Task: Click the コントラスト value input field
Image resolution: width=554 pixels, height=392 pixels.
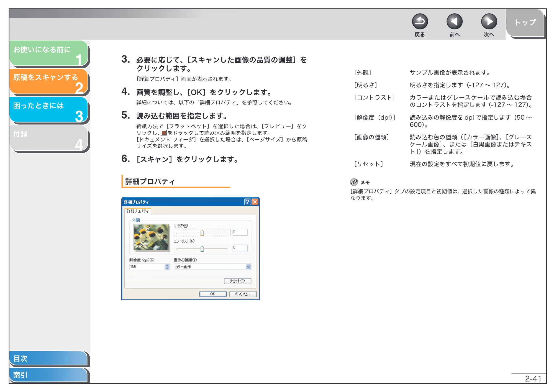Action: click(x=240, y=248)
